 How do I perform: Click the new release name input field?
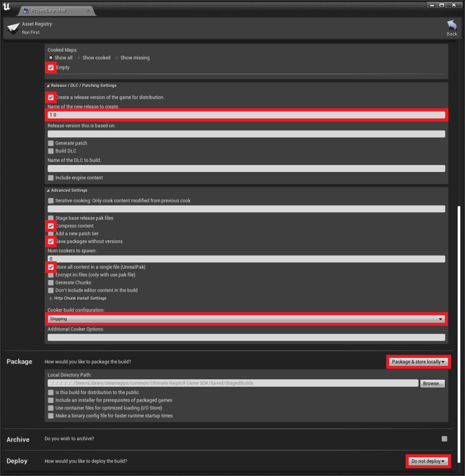[x=246, y=115]
